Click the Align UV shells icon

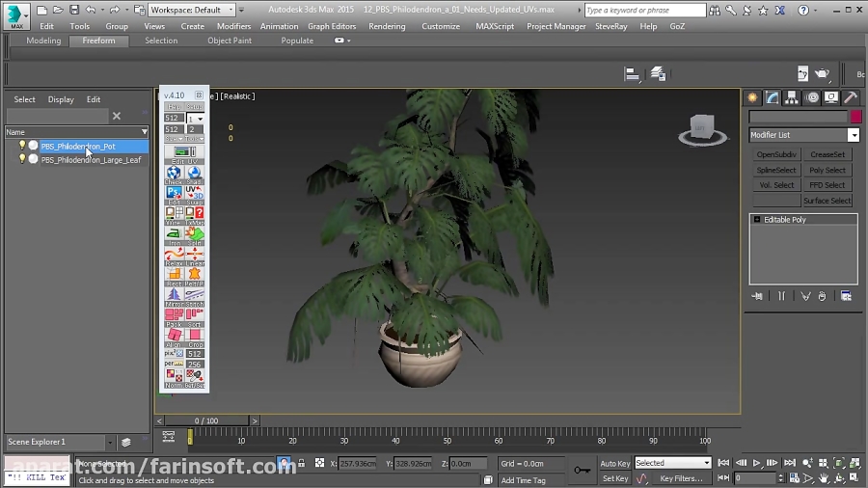(x=174, y=339)
